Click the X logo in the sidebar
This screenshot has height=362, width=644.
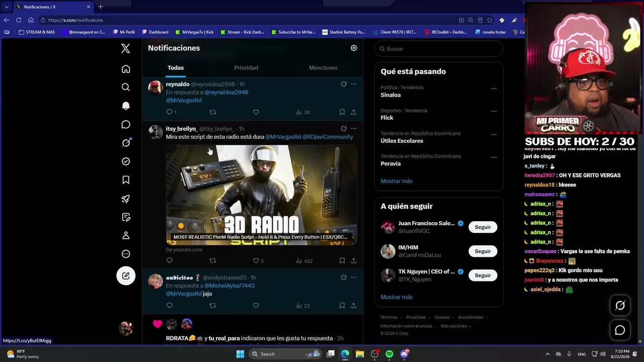(x=126, y=48)
